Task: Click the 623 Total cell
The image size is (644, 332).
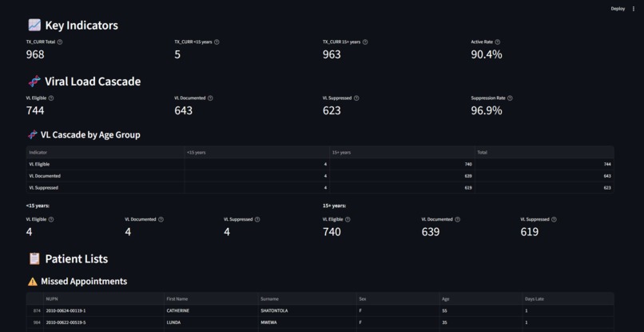Action: click(544, 187)
